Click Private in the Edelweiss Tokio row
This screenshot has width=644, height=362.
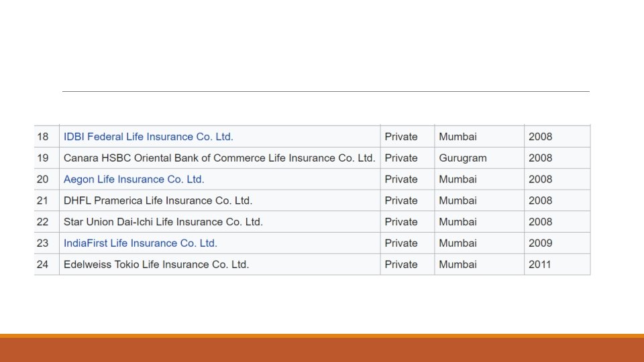point(401,264)
